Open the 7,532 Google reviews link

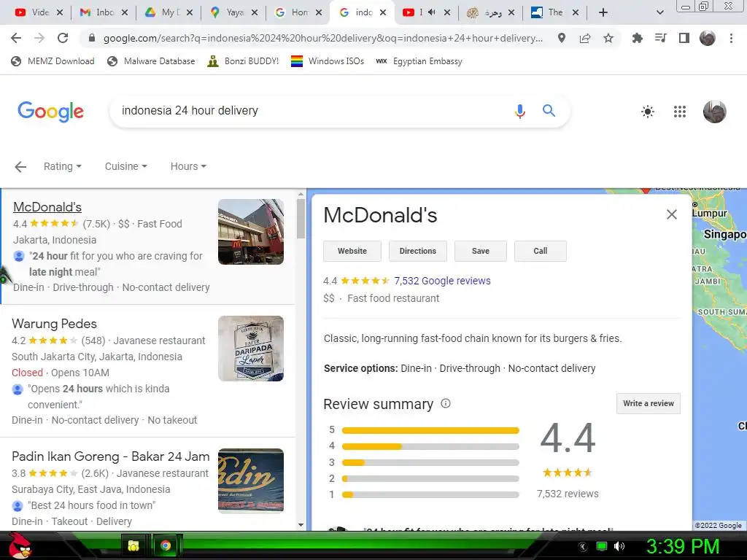pyautogui.click(x=442, y=281)
